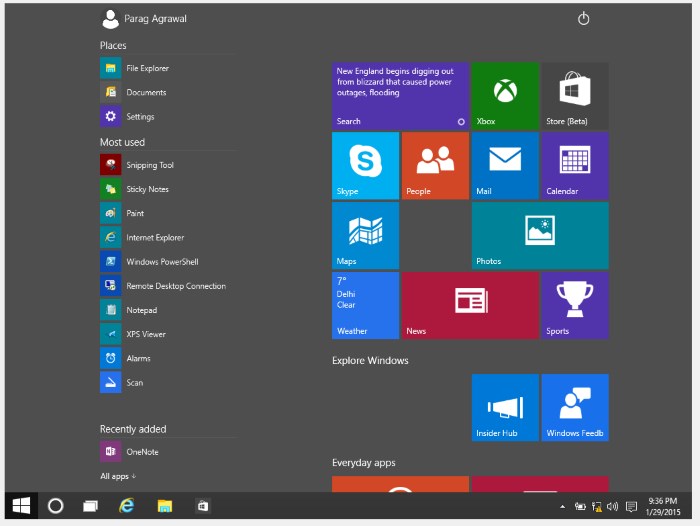Open the Sports trophy tile
700x526 pixels.
tap(575, 305)
